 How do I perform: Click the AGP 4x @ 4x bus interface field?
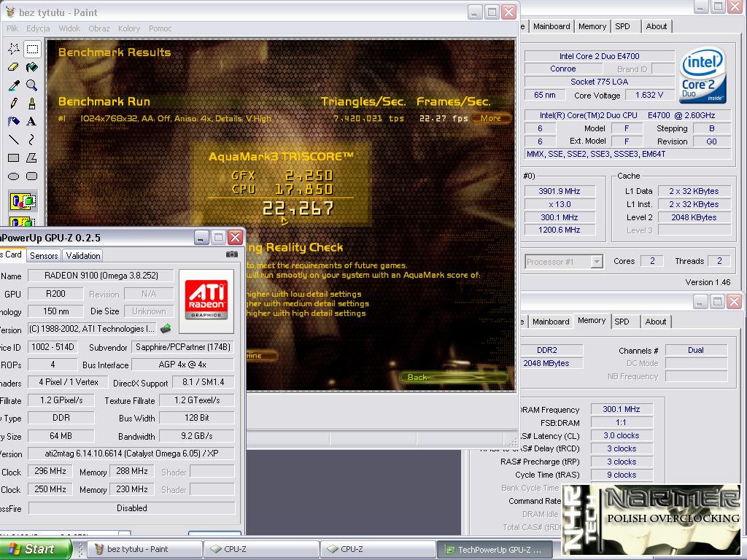point(182,365)
